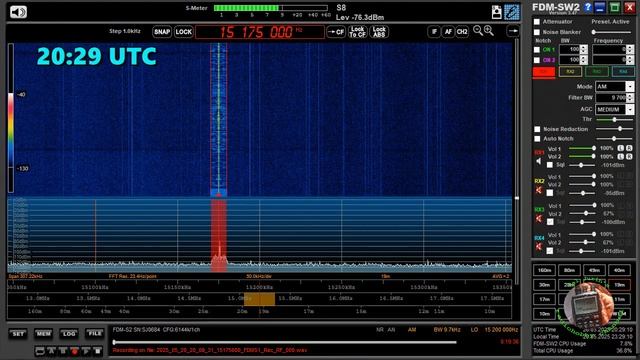640x360 pixels.
Task: Select the 80m band button
Action: [x=569, y=270]
